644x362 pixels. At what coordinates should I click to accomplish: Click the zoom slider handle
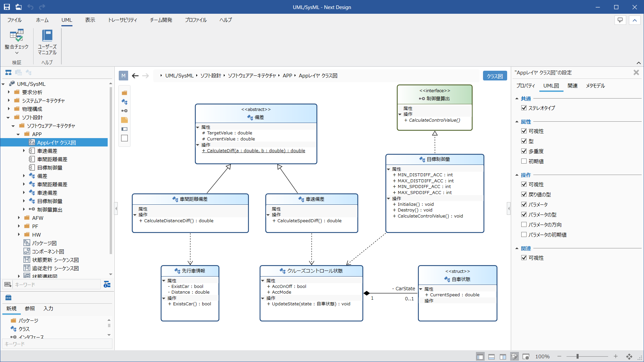pyautogui.click(x=578, y=356)
